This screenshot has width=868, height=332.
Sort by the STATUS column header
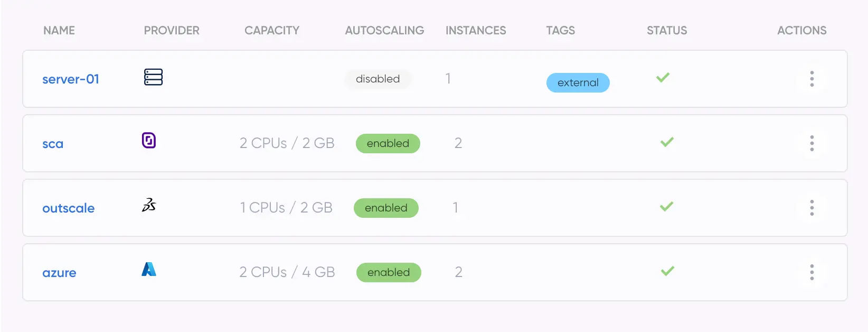coord(667,31)
